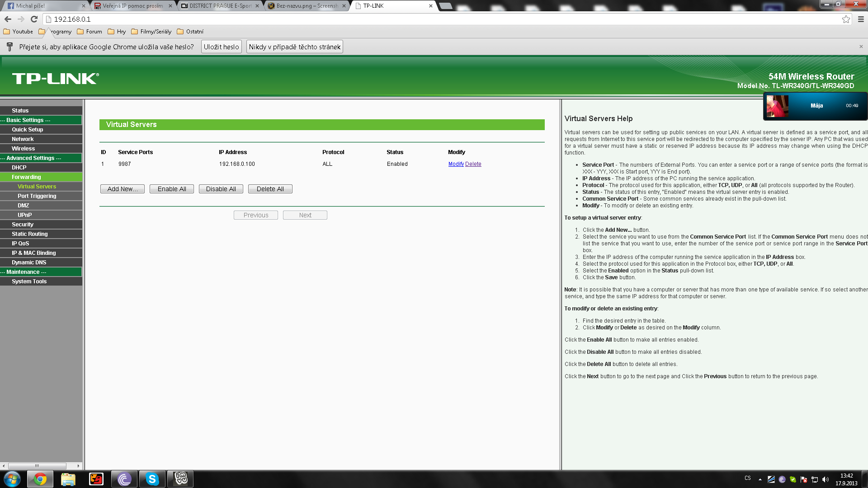Viewport: 868px width, 488px height.
Task: Click the back navigation arrow
Action: coord(8,19)
